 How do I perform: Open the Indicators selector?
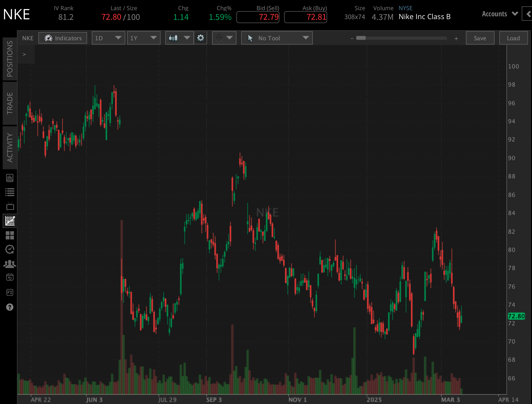pyautogui.click(x=63, y=38)
